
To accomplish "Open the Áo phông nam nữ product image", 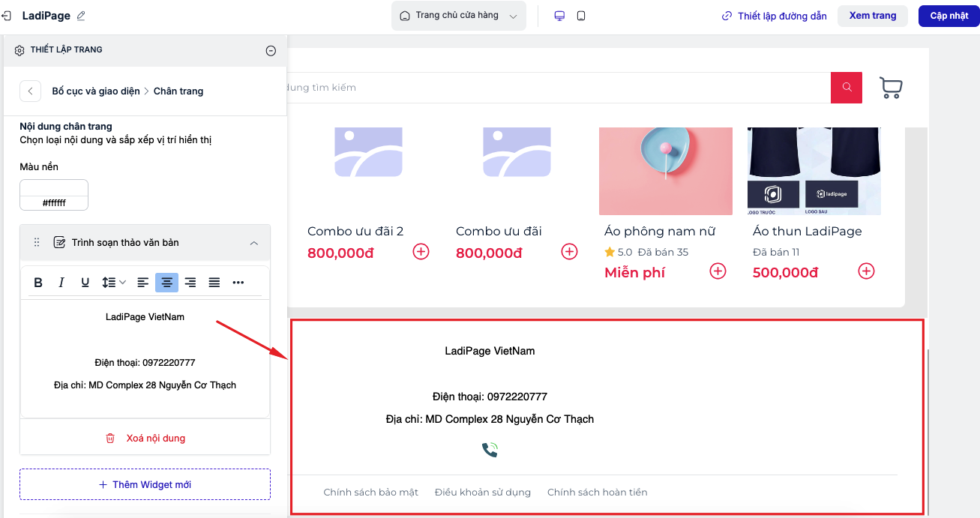I will pos(666,171).
